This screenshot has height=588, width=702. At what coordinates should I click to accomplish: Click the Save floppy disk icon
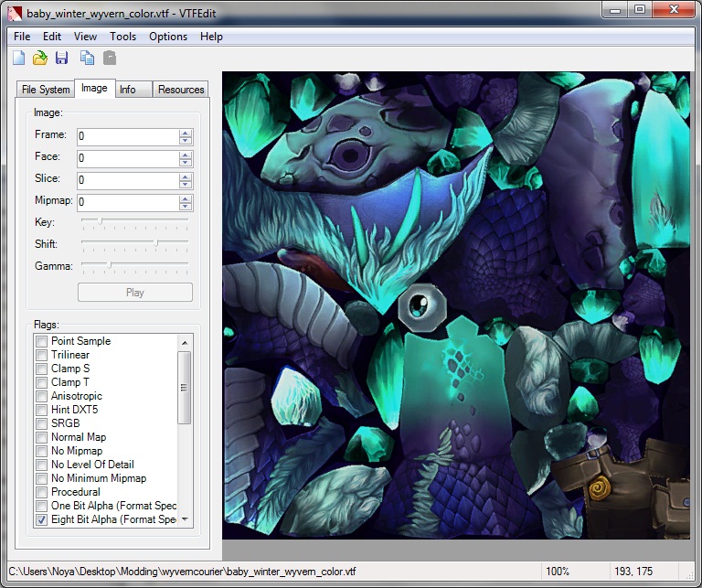click(x=61, y=59)
